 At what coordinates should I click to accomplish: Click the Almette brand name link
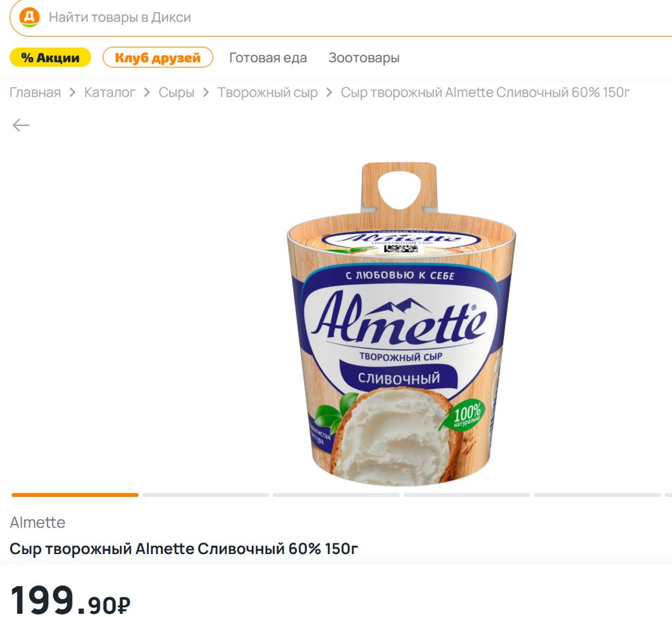pyautogui.click(x=37, y=523)
